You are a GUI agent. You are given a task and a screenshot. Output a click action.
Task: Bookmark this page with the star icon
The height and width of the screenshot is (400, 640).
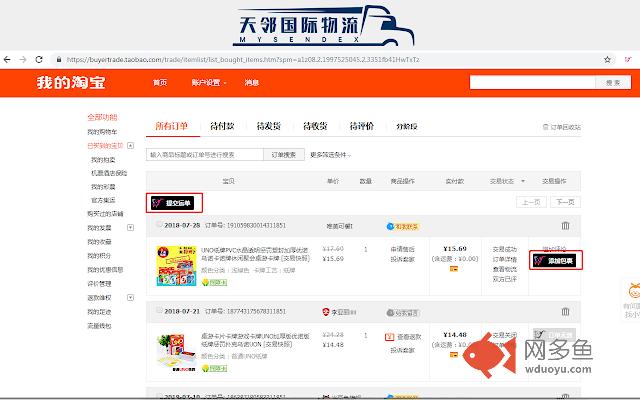tap(607, 60)
